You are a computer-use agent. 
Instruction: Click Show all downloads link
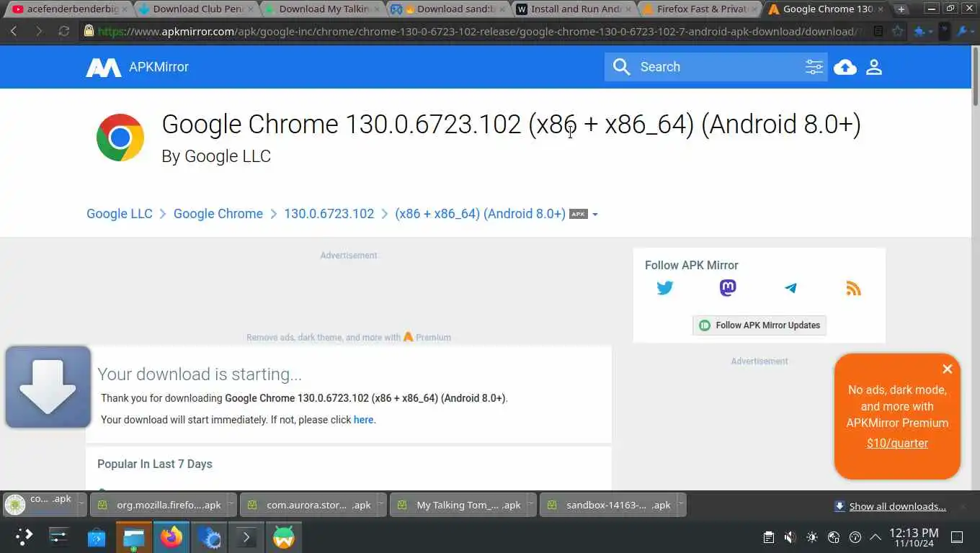point(897,506)
